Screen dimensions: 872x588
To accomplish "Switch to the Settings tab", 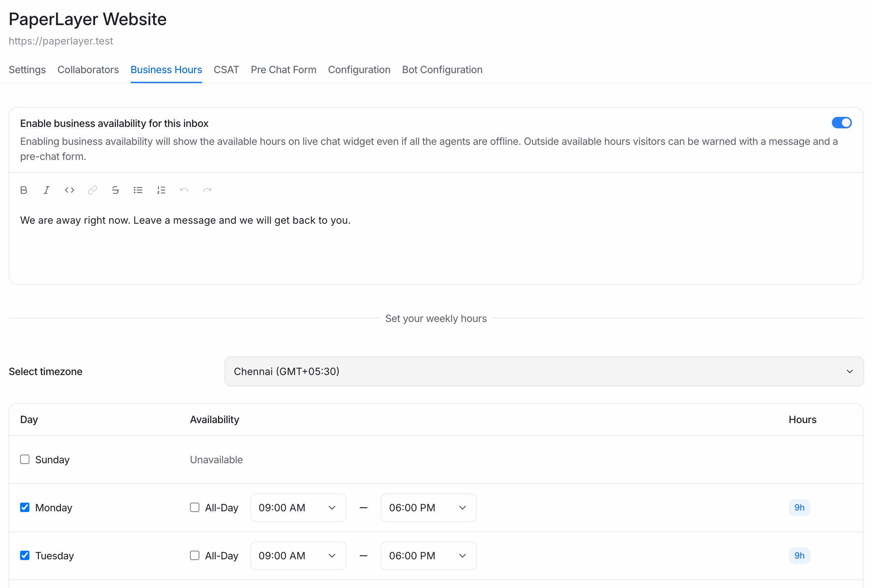I will click(x=27, y=70).
